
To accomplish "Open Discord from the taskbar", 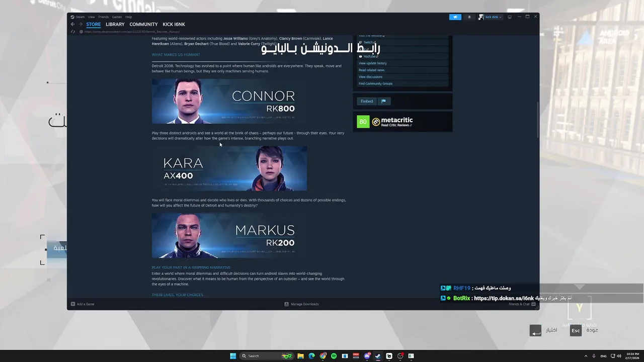I will click(367, 356).
